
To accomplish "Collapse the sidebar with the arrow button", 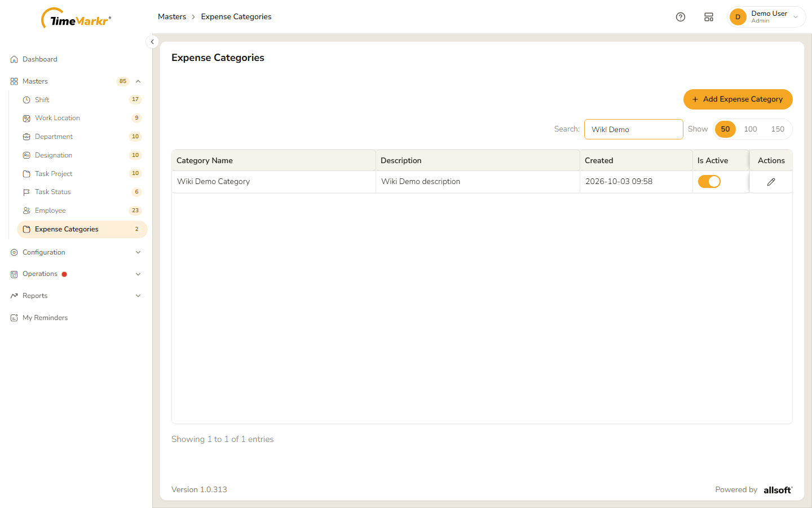I will (152, 42).
